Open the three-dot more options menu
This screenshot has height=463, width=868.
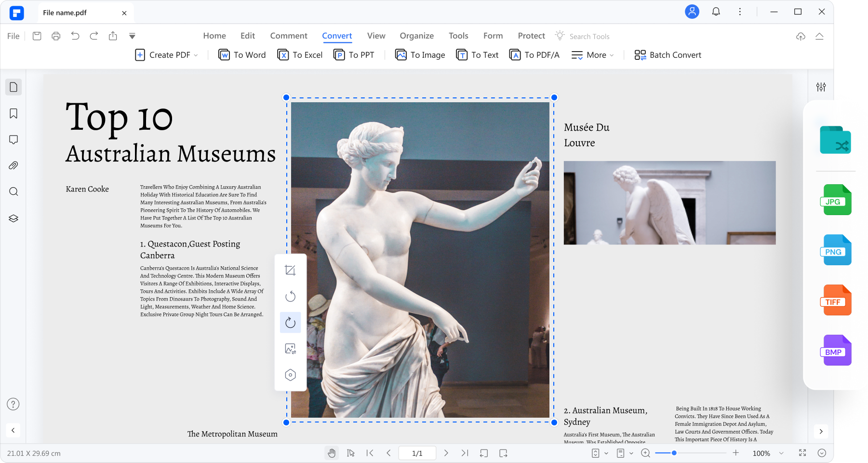click(x=740, y=12)
